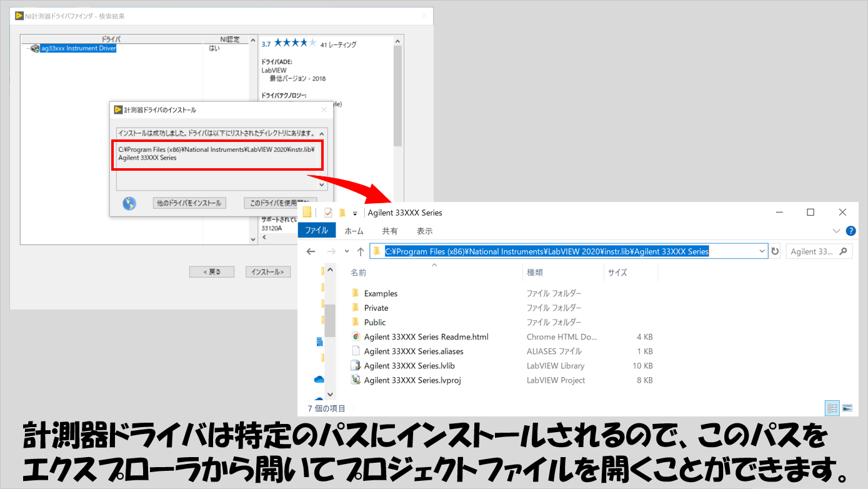This screenshot has height=489, width=868.
Task: Switch to the details view icon in the status bar
Action: (832, 408)
